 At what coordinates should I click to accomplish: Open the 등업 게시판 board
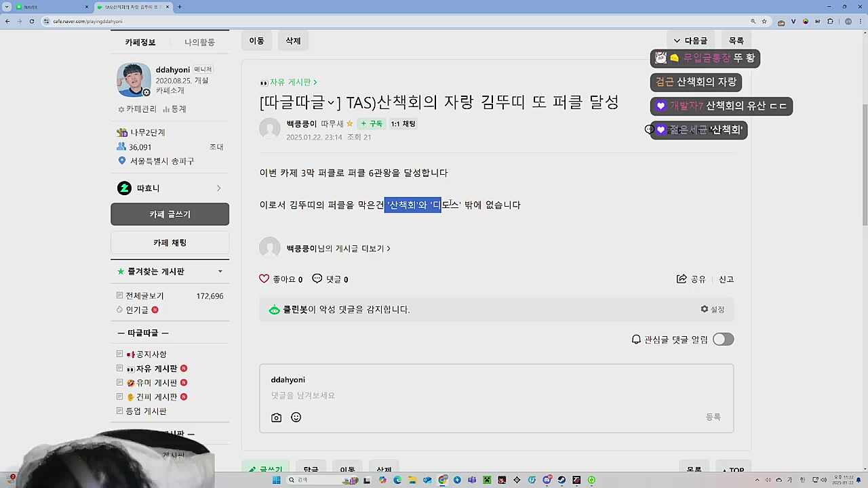146,411
